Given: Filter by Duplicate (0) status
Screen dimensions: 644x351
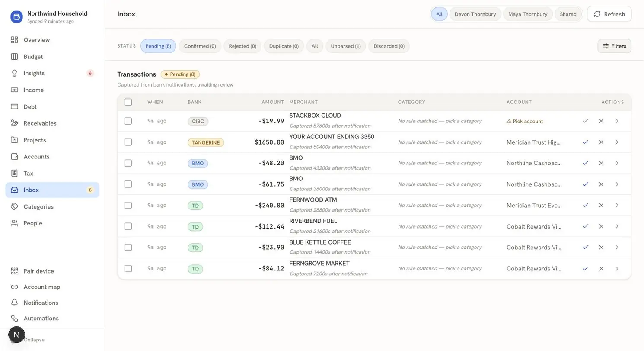Looking at the screenshot, I should 284,46.
